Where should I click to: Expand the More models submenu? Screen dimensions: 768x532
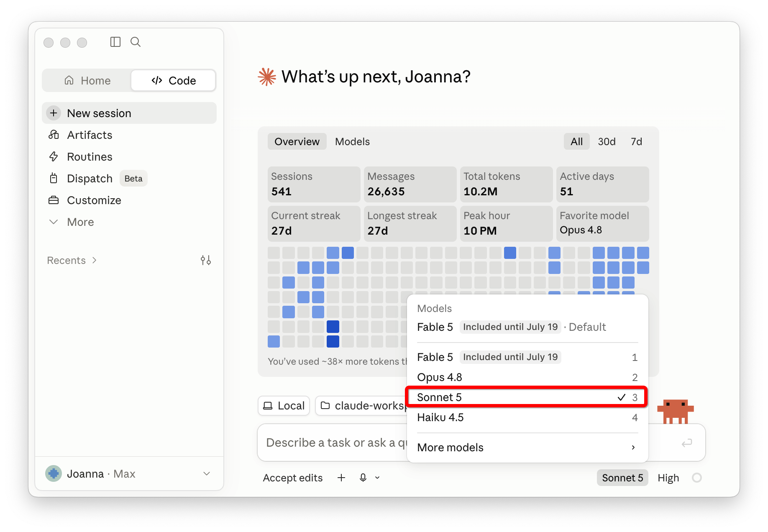(x=527, y=447)
